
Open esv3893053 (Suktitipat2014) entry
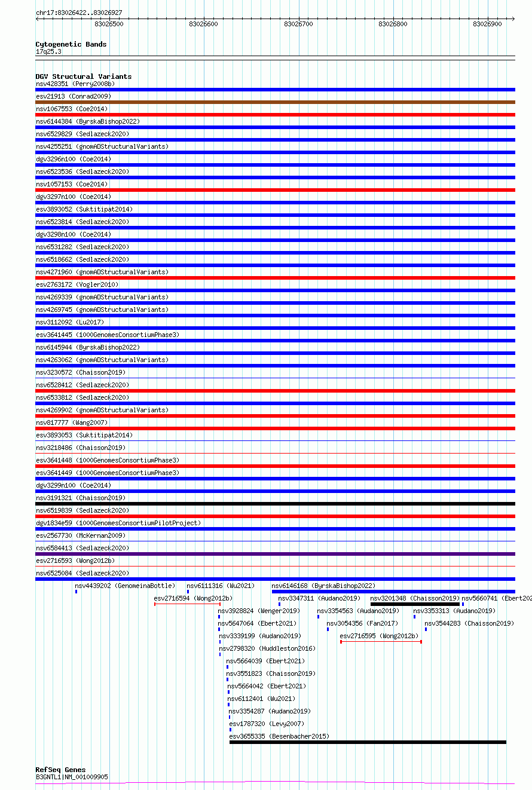(x=84, y=435)
